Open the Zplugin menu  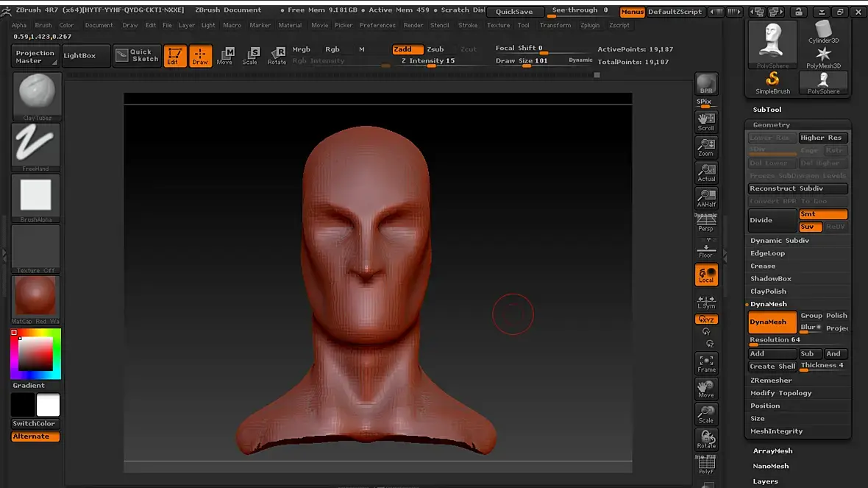tap(589, 25)
